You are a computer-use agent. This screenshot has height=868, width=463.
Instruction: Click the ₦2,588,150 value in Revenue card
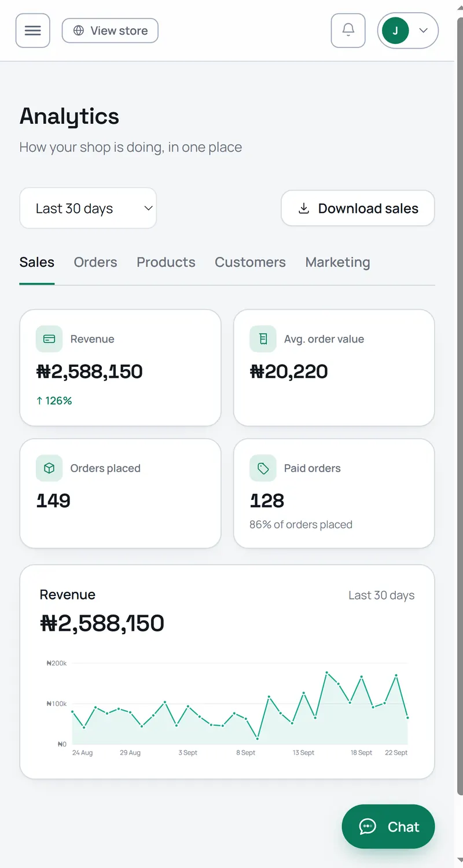click(90, 372)
